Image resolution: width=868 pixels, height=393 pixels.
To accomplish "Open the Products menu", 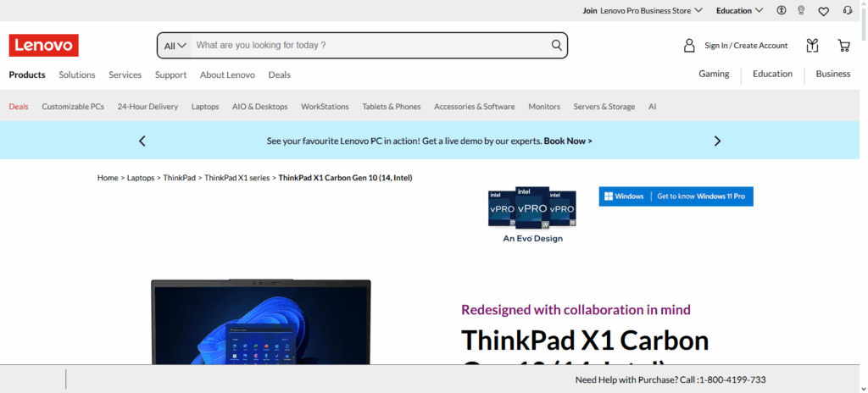I will pos(27,75).
